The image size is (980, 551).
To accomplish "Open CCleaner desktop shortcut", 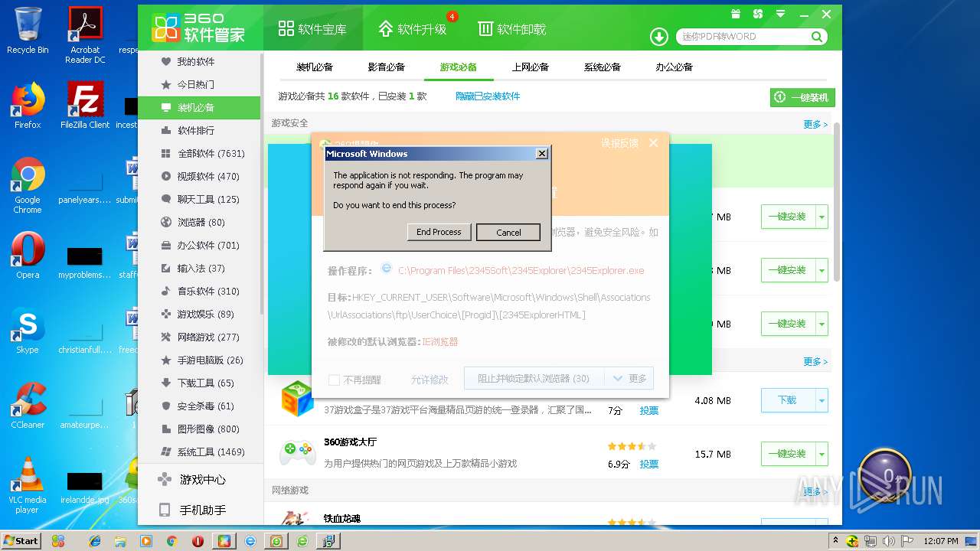I will (28, 406).
